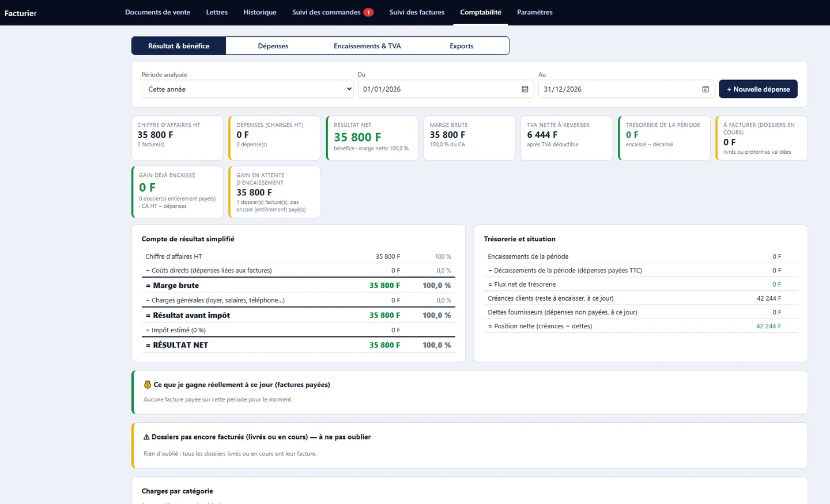The image size is (830, 504).
Task: Click the Chiffre d'affaires HT card
Action: point(177,138)
